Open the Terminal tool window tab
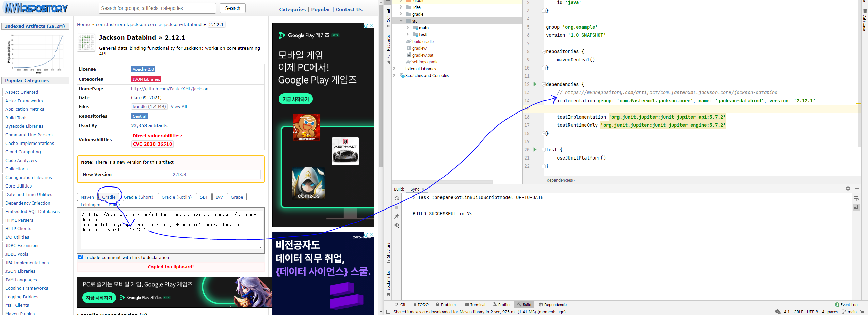This screenshot has height=315, width=868. pyautogui.click(x=475, y=305)
